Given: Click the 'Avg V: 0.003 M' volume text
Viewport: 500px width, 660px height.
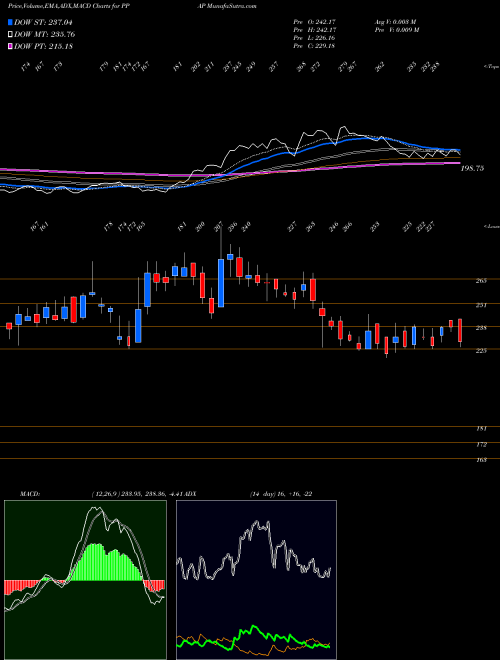Looking at the screenshot, I should pyautogui.click(x=395, y=21).
